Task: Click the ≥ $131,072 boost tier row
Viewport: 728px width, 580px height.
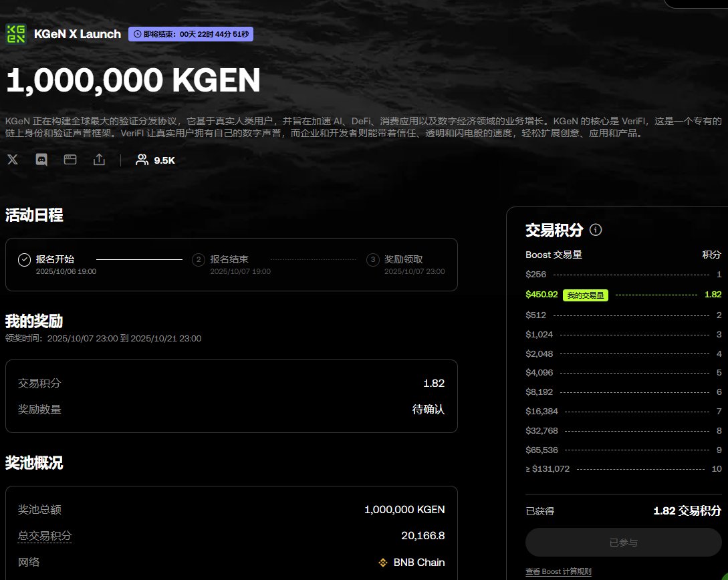Action: click(623, 469)
